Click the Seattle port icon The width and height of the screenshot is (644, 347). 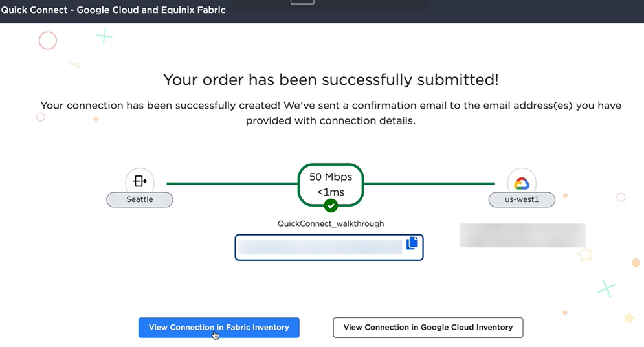[x=140, y=181]
